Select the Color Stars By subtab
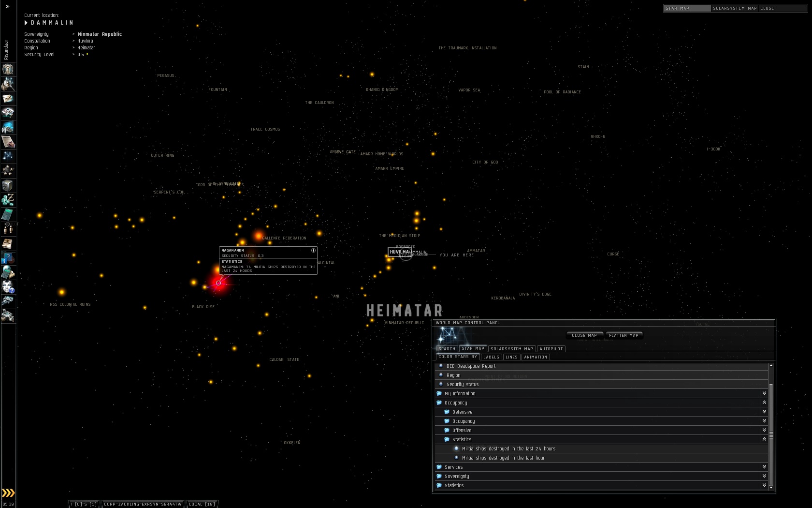Viewport: 812px width, 508px height. pyautogui.click(x=458, y=357)
